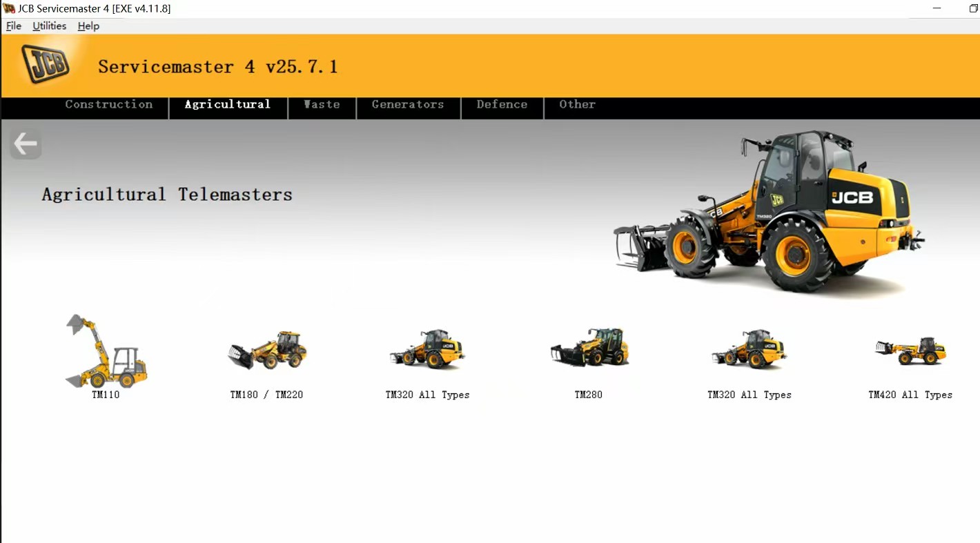
Task: Click the Servicemaster app icon in the title bar
Action: (9, 8)
